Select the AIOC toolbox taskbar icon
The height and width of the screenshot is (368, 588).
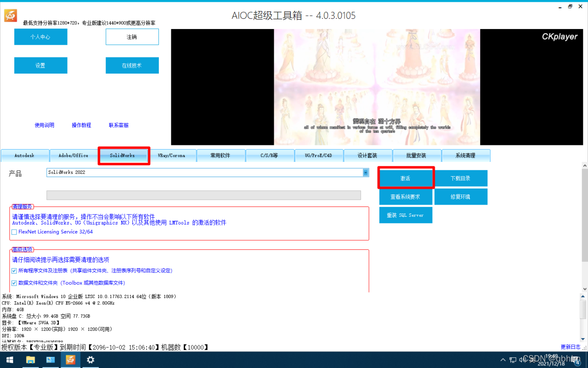[x=70, y=360]
